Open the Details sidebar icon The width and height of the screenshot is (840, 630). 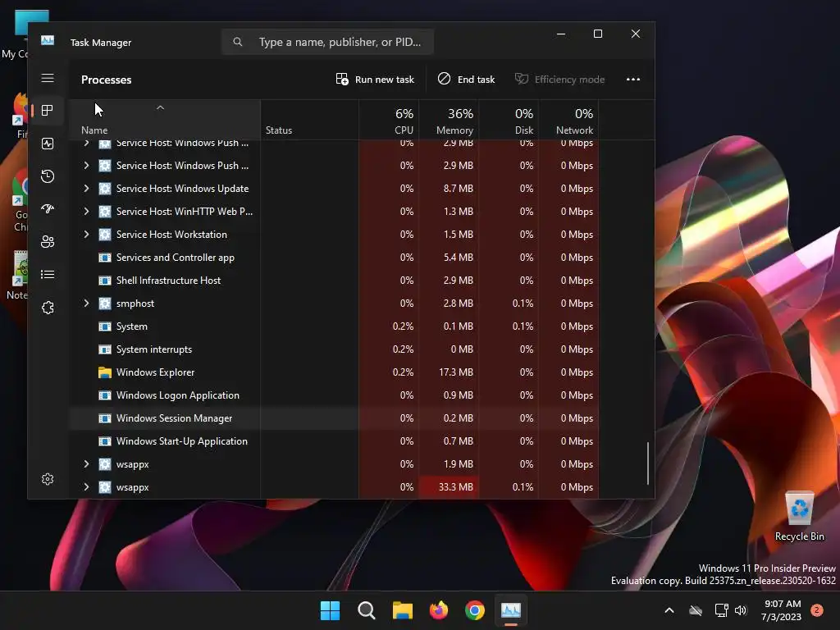click(x=47, y=274)
